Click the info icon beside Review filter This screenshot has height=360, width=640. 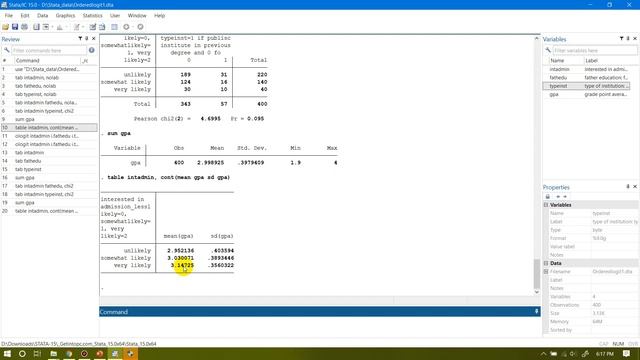point(91,50)
